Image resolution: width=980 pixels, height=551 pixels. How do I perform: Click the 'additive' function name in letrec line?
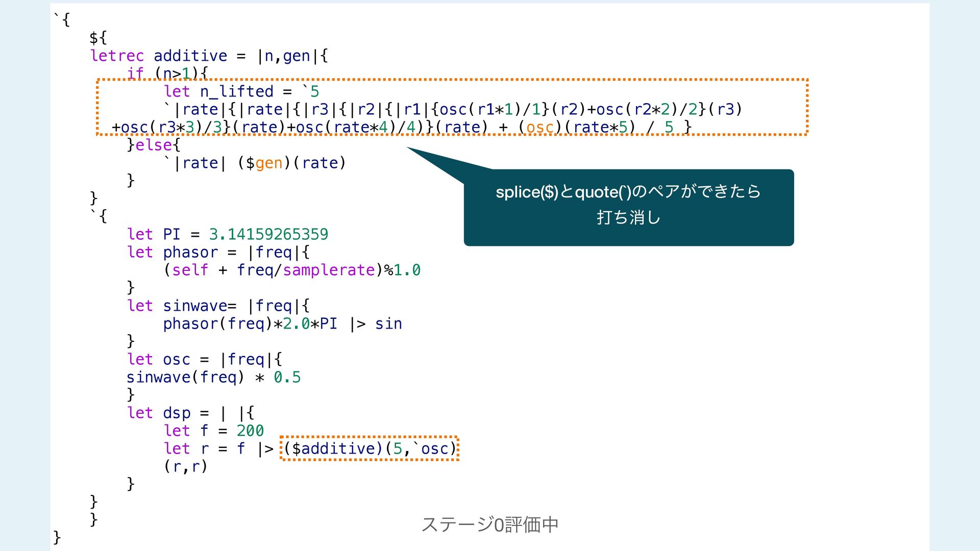tap(190, 56)
